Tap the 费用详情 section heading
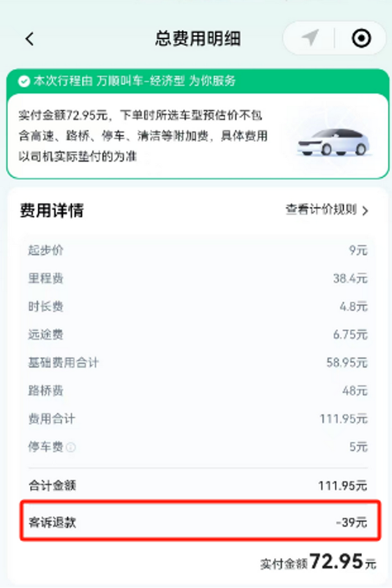The image size is (392, 588). [x=51, y=210]
